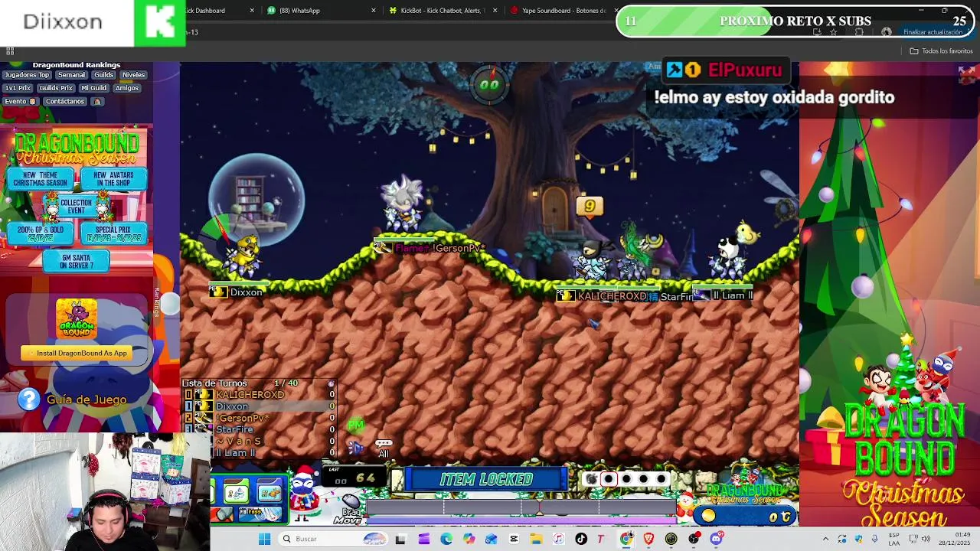Open Special Prix banner
Screen dimensions: 980x551
point(113,233)
